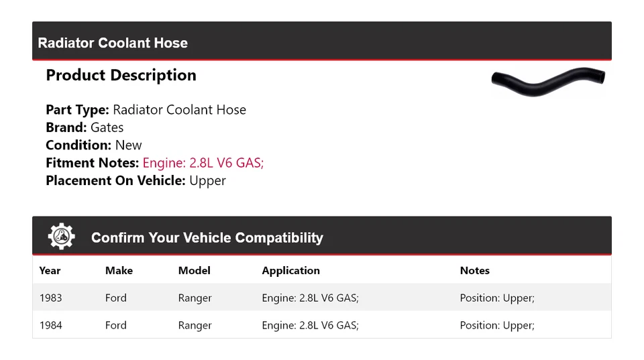The height and width of the screenshot is (360, 644).
Task: Click the Application column header
Action: 290,271
